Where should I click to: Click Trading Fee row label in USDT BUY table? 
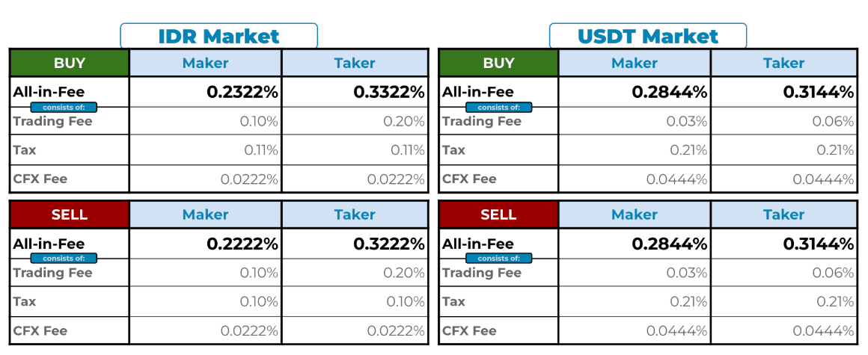[x=481, y=122]
